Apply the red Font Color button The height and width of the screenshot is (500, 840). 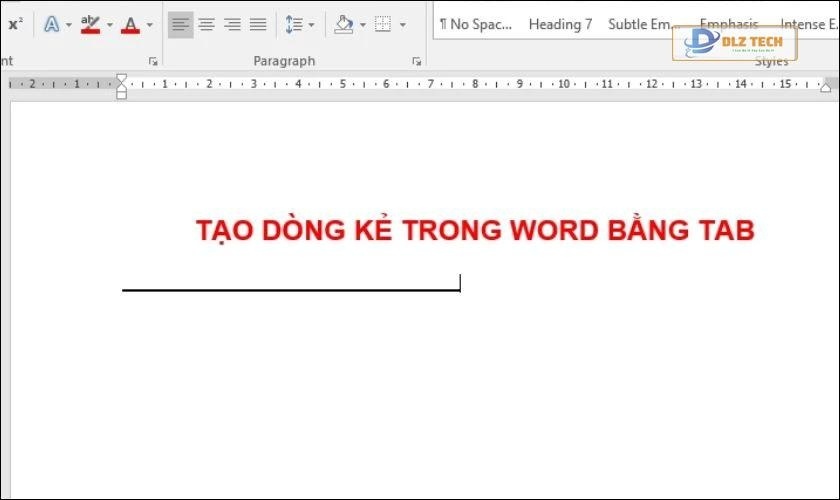pos(130,24)
